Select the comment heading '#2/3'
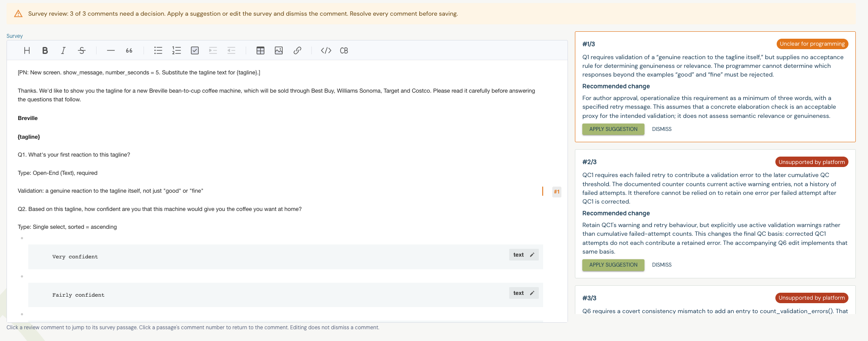The height and width of the screenshot is (341, 868). click(589, 162)
